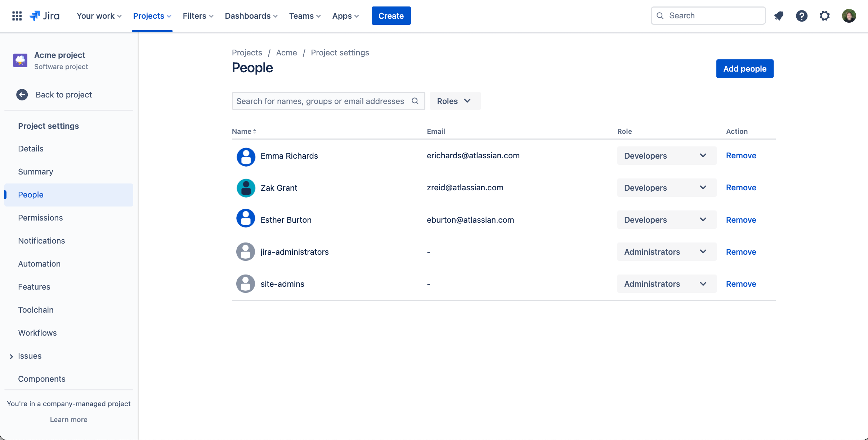Viewport: 868px width, 440px height.
Task: Open the settings gear icon
Action: tap(825, 15)
